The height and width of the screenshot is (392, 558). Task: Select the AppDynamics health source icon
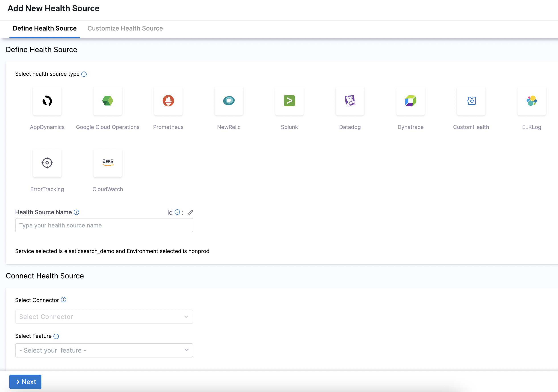[x=47, y=101]
